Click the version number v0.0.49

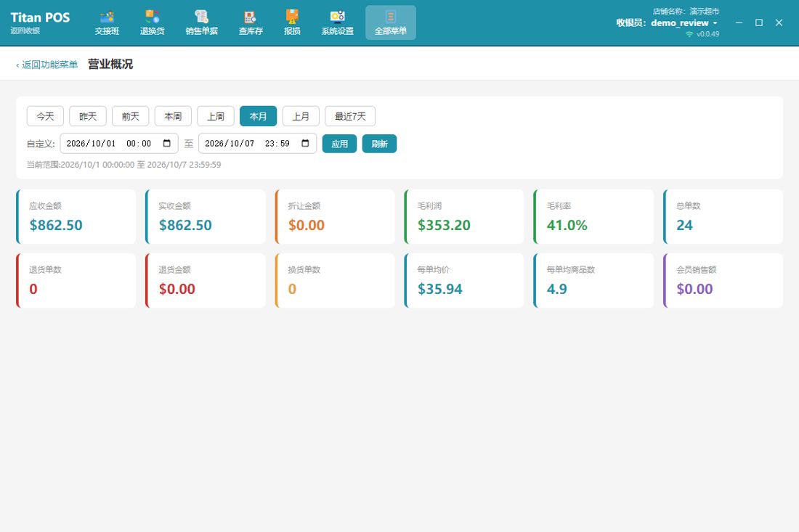[x=707, y=34]
